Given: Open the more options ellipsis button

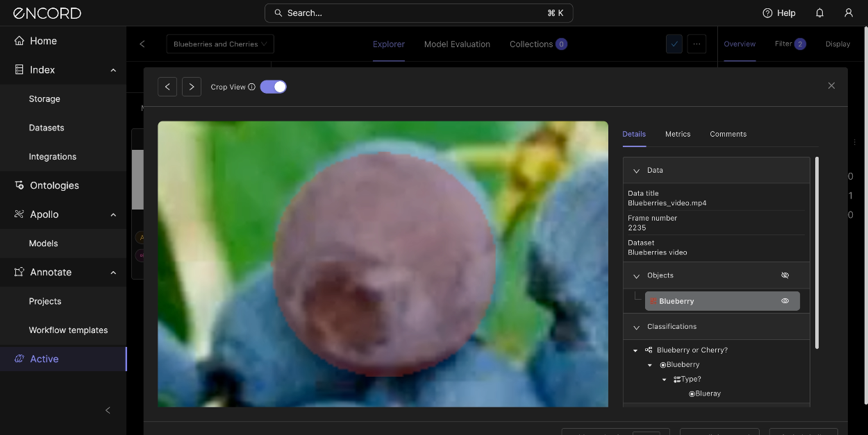Looking at the screenshot, I should 696,44.
